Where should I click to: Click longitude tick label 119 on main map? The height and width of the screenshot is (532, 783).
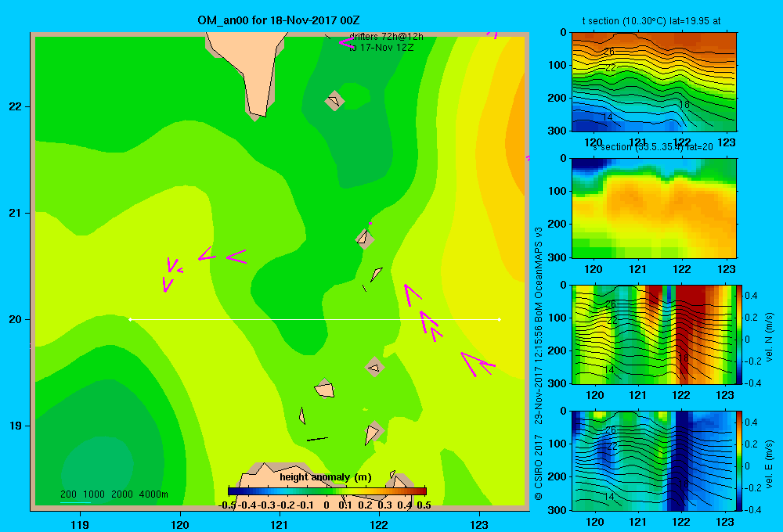pos(80,524)
